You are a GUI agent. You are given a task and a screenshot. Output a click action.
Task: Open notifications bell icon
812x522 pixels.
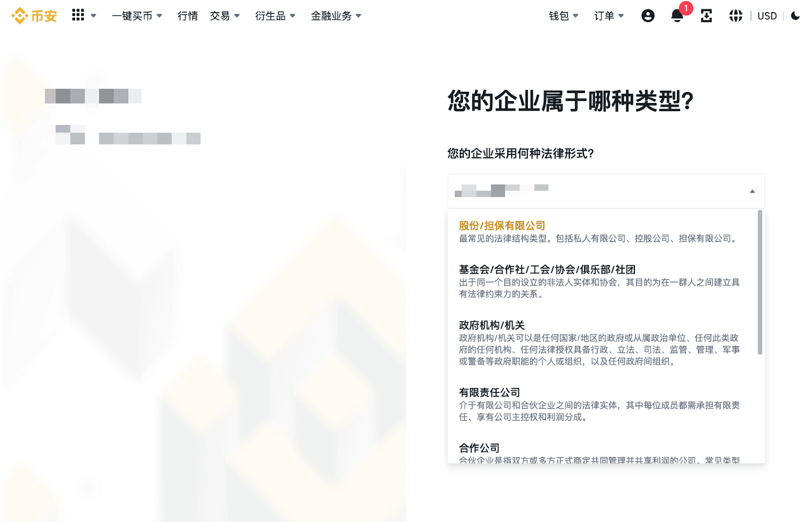tap(677, 16)
